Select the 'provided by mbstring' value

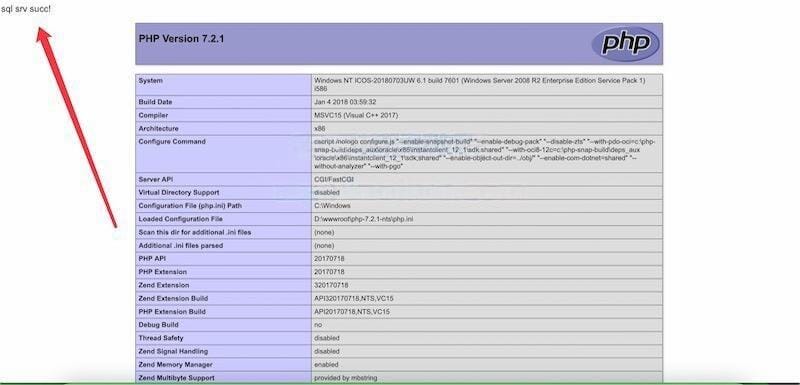[x=345, y=378]
